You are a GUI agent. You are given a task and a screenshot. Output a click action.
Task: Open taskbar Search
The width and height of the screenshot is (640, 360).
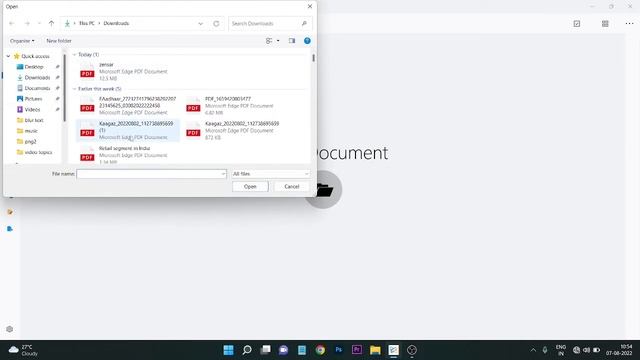click(247, 350)
